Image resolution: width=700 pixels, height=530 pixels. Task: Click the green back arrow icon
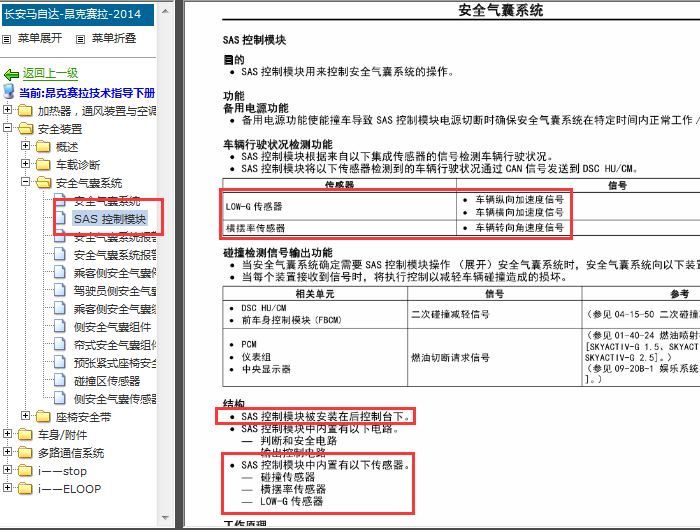pos(11,74)
